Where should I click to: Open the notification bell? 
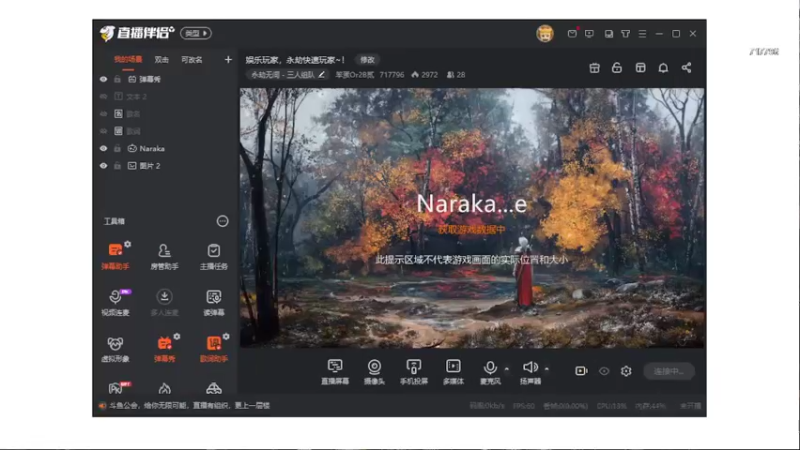[663, 68]
